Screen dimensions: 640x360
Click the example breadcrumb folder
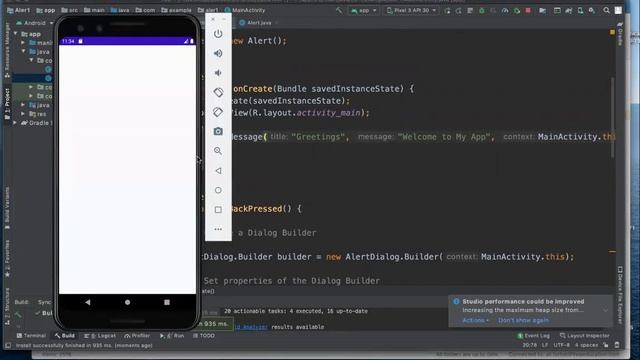176,10
